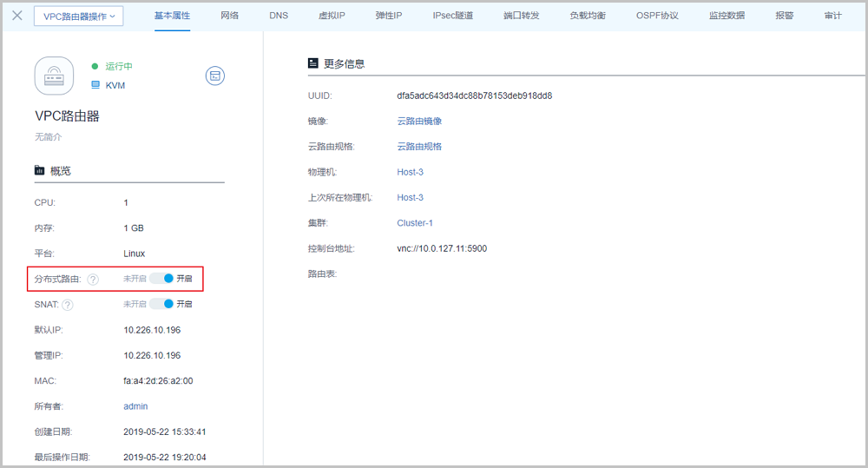
Task: Switch to the DNS tab
Action: pos(279,16)
